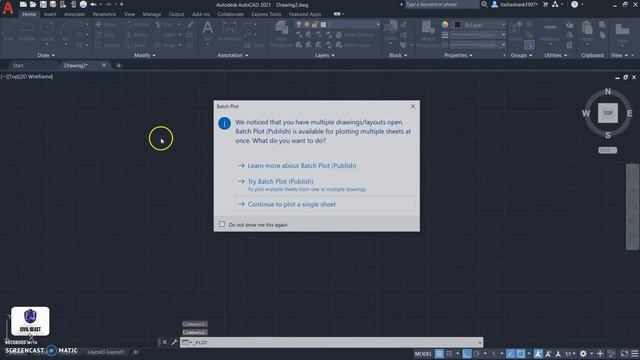The height and width of the screenshot is (360, 640).
Task: Select the Circle tool in Draw panel
Action: [47, 31]
